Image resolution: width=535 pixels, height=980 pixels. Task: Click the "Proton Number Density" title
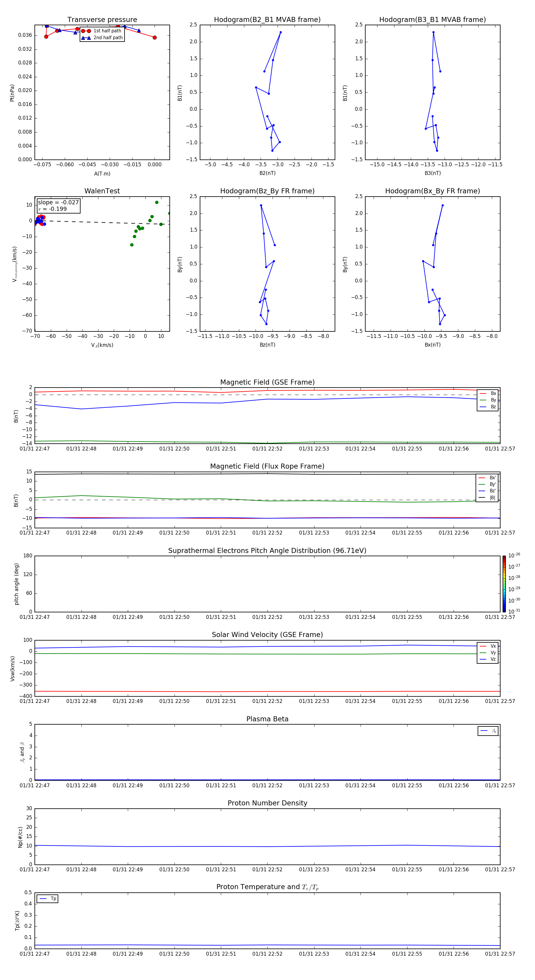267,803
